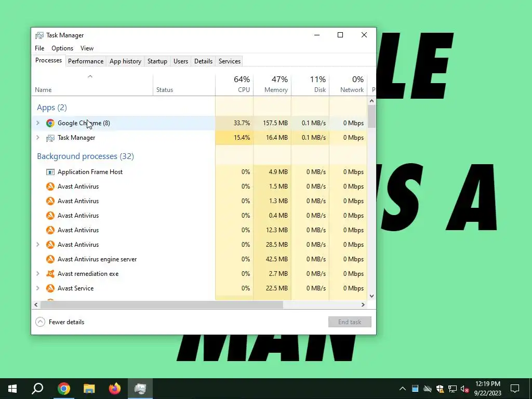Screen dimensions: 532x399
Task: Click the Avast Service icon
Action: click(x=50, y=288)
